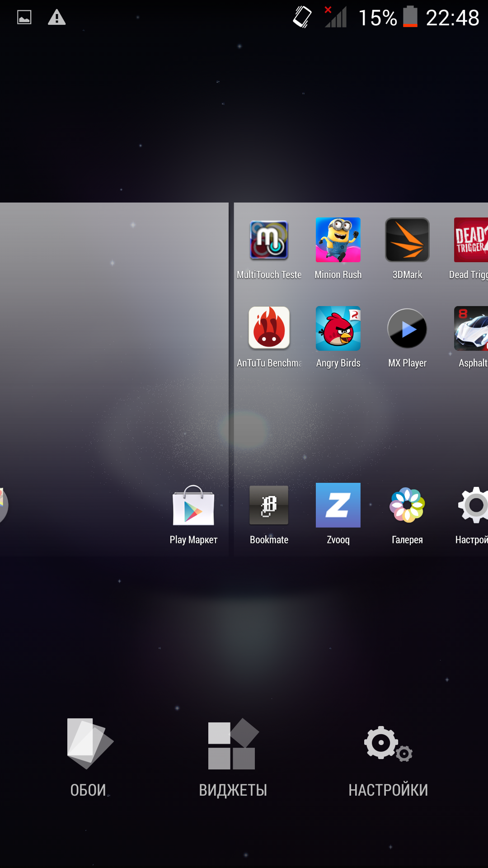488x868 pixels.
Task: Tap the warning triangle notification icon
Action: 57,18
